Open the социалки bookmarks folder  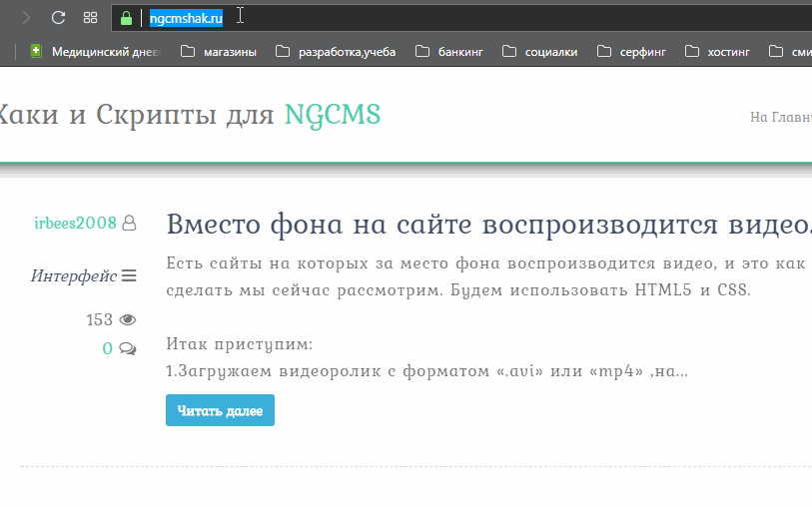(540, 52)
